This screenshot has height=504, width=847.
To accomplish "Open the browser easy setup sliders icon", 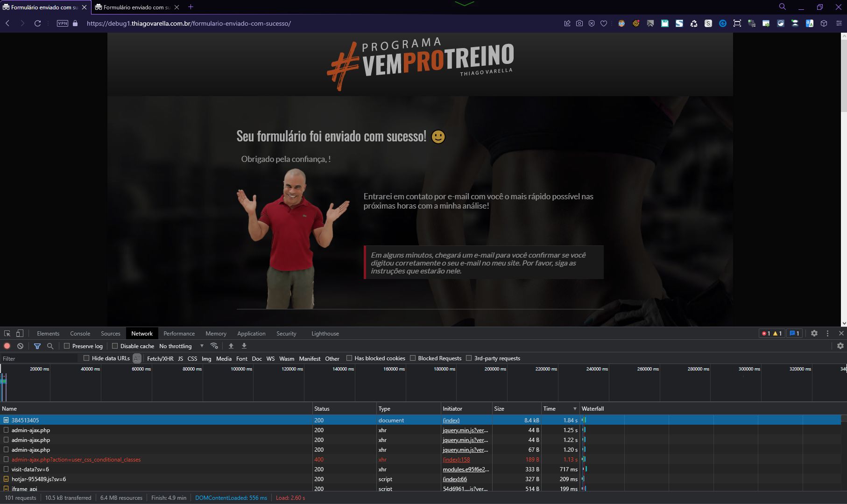I will [x=839, y=23].
